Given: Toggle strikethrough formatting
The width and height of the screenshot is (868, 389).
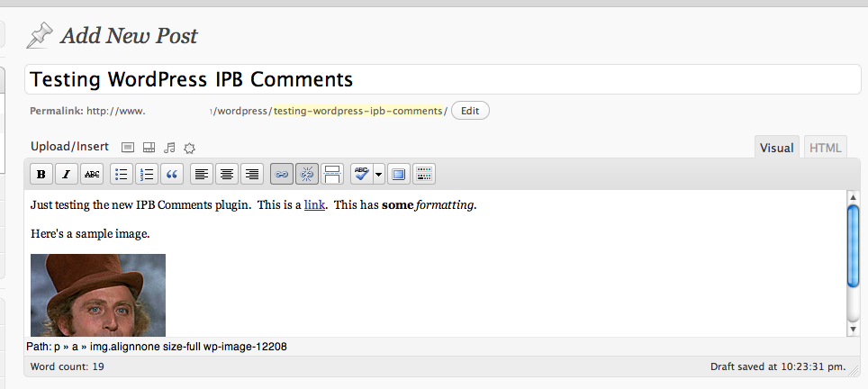Looking at the screenshot, I should tap(92, 174).
